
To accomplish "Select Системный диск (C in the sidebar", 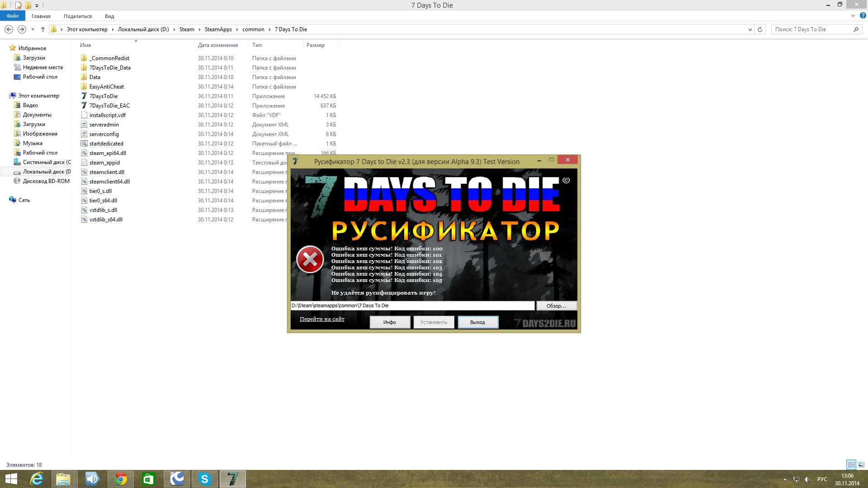I will [42, 162].
